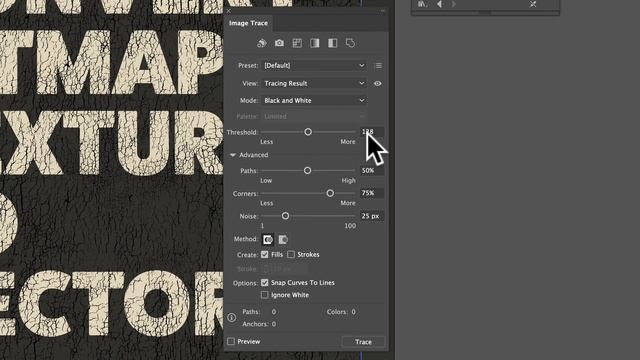This screenshot has width=640, height=360.
Task: Open the Mode dropdown showing Black and White
Action: coord(314,100)
